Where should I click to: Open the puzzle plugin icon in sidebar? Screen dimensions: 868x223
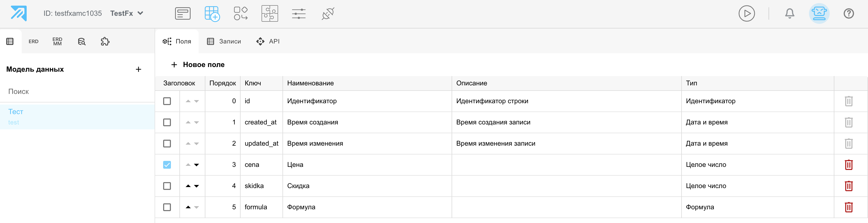click(105, 41)
